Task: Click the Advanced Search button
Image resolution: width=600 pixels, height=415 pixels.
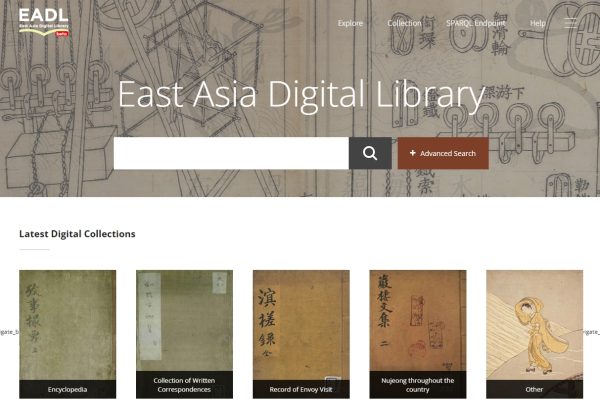Action: pyautogui.click(x=443, y=153)
